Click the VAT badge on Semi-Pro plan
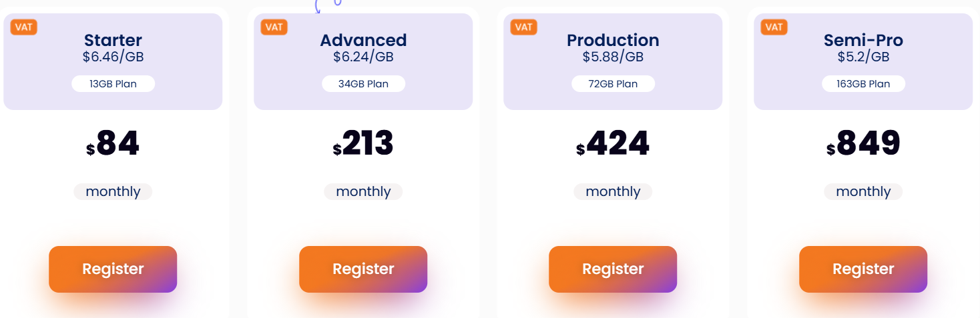 pos(774,27)
